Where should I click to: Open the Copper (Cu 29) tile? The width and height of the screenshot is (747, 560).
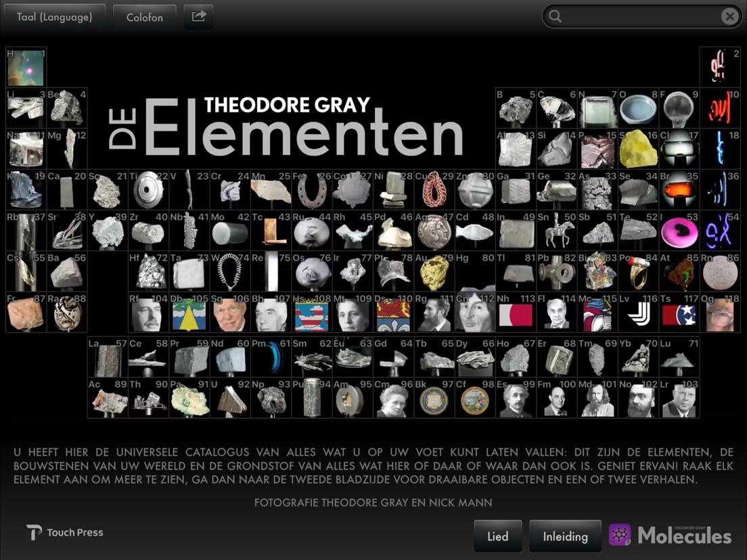coord(434,190)
